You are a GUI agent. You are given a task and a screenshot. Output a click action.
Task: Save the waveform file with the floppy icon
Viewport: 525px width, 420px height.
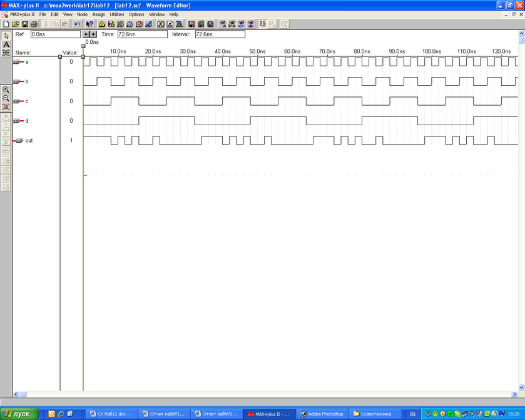[x=25, y=24]
